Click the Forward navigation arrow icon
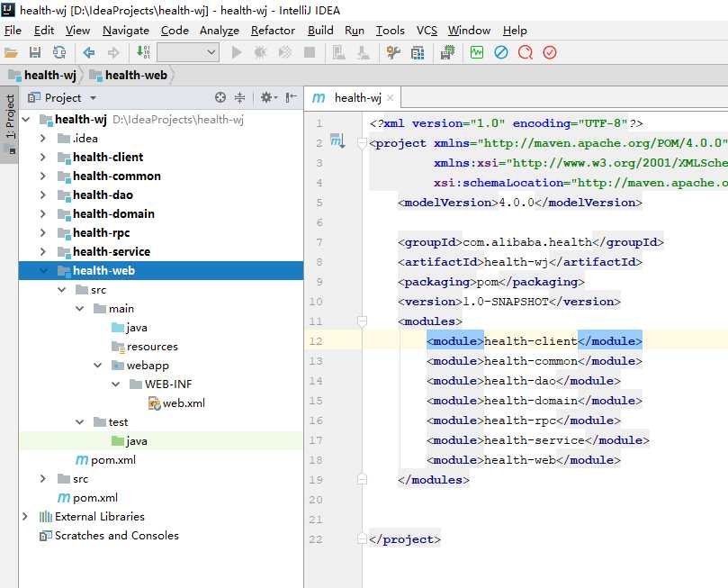 [113, 52]
